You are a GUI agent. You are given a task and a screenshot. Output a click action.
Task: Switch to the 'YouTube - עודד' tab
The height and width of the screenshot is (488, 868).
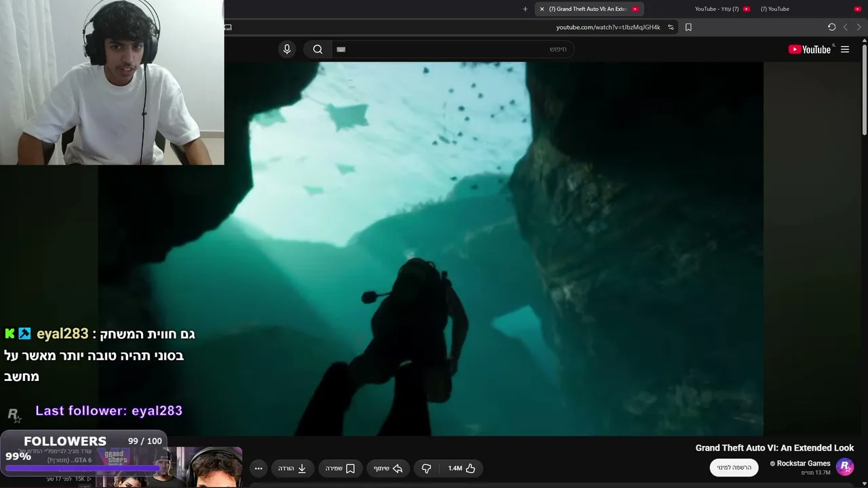click(722, 9)
